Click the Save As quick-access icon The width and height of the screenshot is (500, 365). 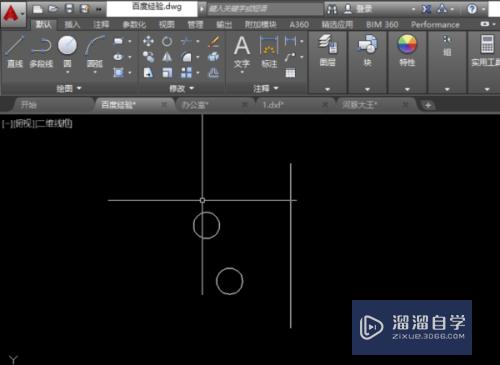pos(84,9)
